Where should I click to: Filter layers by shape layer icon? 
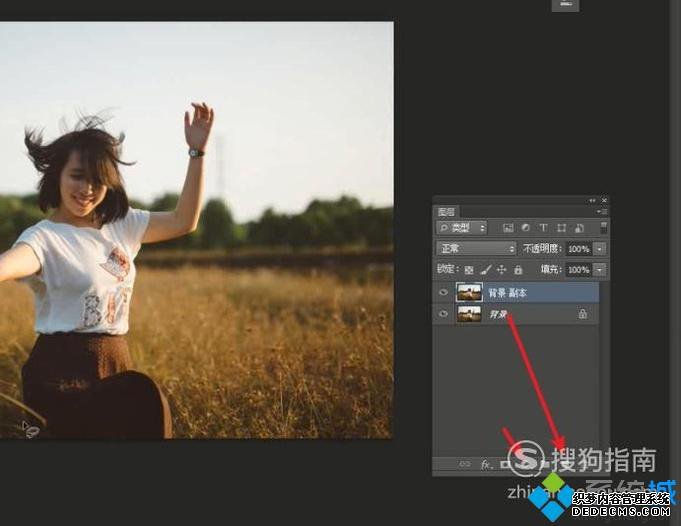point(561,228)
